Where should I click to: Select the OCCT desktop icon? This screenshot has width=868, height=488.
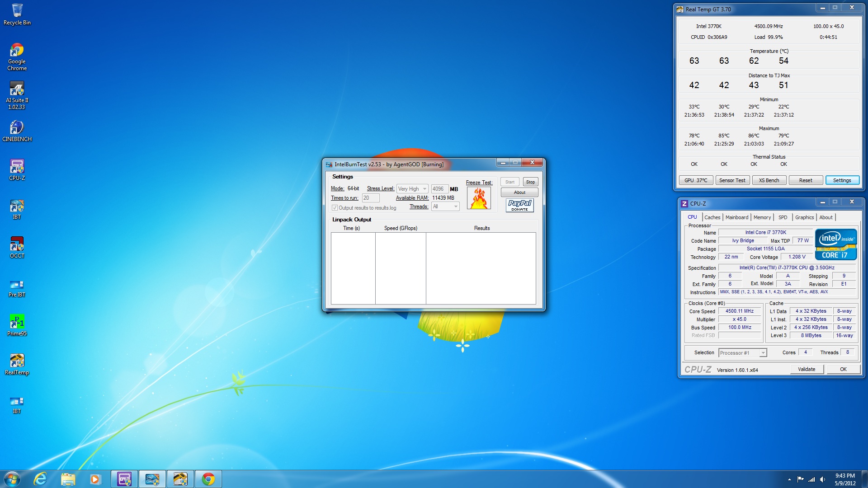coord(17,248)
